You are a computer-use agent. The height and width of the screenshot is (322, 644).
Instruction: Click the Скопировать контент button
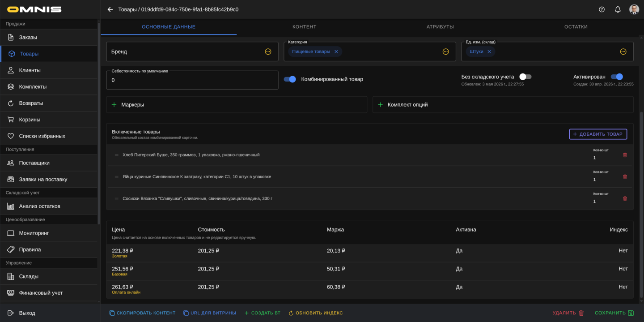[x=142, y=313]
